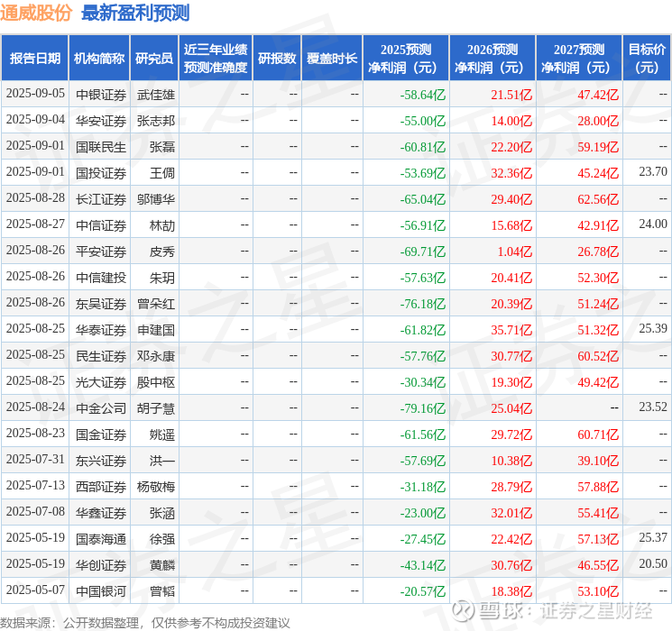The image size is (672, 631).
Task: Click the 雪球 logo icon
Action: point(464,610)
